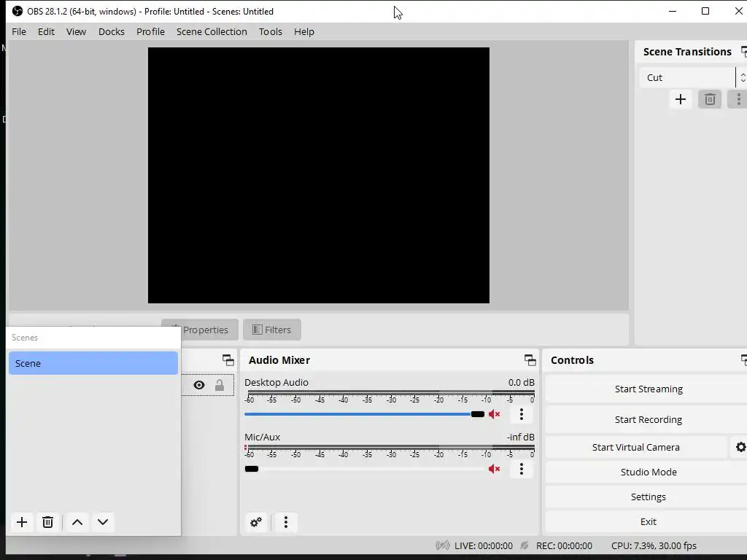Click Desktop Audio 0.0 dB level label
Image resolution: width=747 pixels, height=560 pixels.
click(521, 382)
